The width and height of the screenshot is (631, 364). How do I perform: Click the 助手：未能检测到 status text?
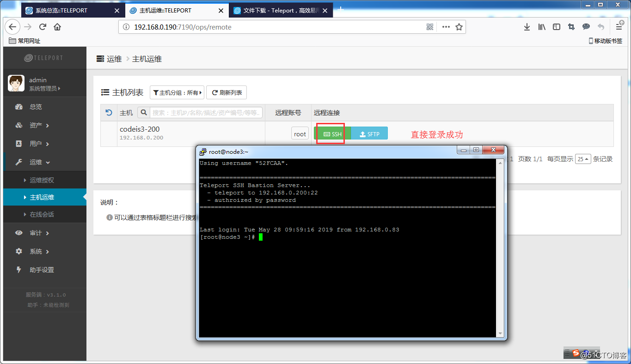(48, 305)
